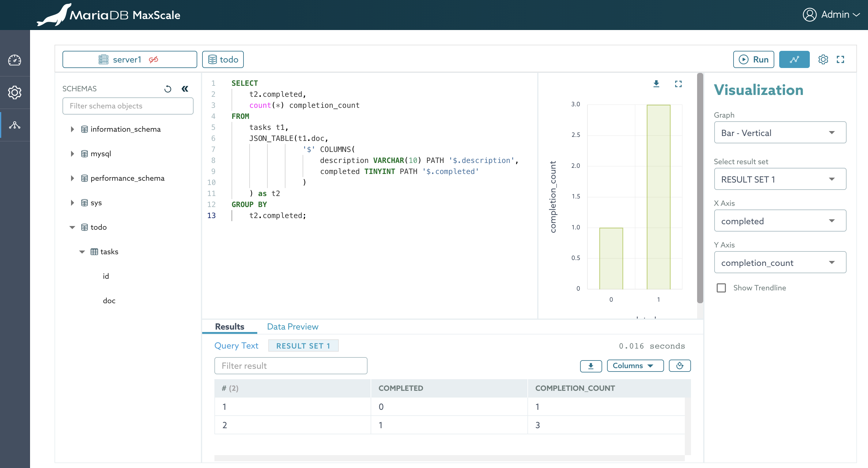Screen dimensions: 868x468
Task: Expand the information_schema tree node
Action: (72, 129)
